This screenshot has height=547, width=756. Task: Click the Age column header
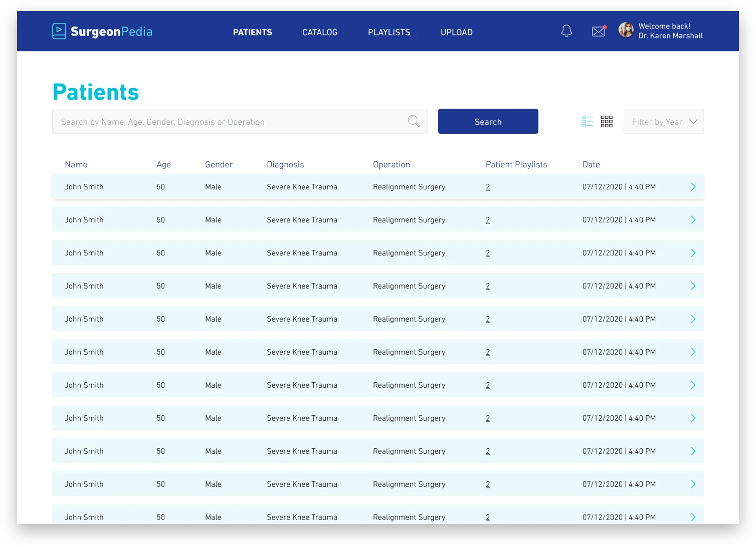(x=164, y=164)
